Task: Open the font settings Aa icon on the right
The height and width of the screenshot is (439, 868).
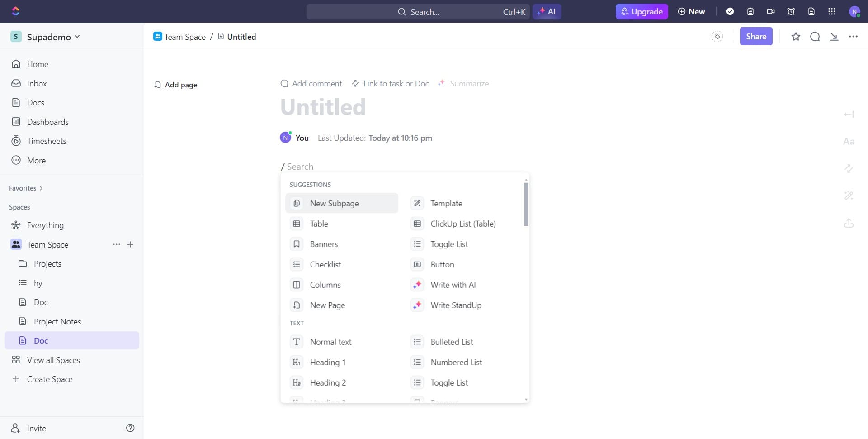Action: click(x=849, y=141)
